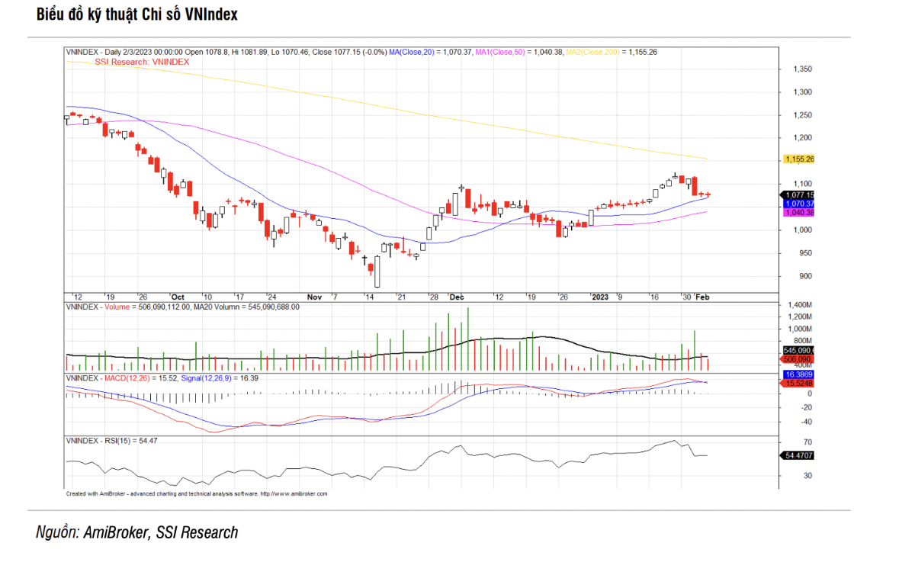Click the yellow 1,155.26 MA200 price tag
The width and height of the screenshot is (915, 588).
tap(799, 159)
